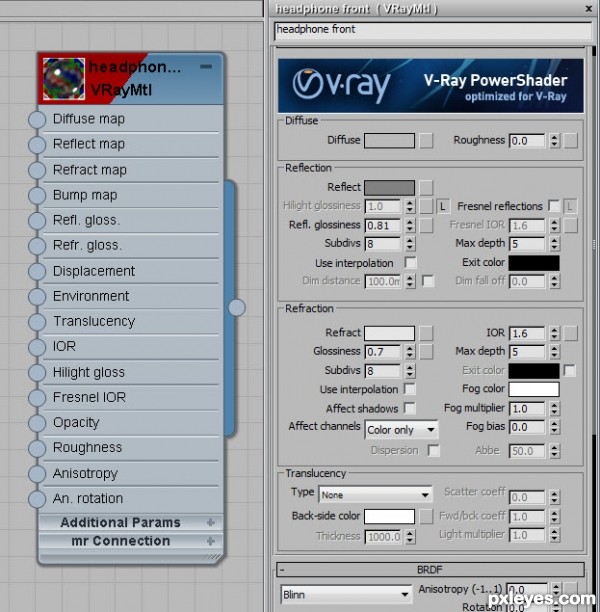Click the Diffuse color swatch
The image size is (600, 612).
(389, 141)
